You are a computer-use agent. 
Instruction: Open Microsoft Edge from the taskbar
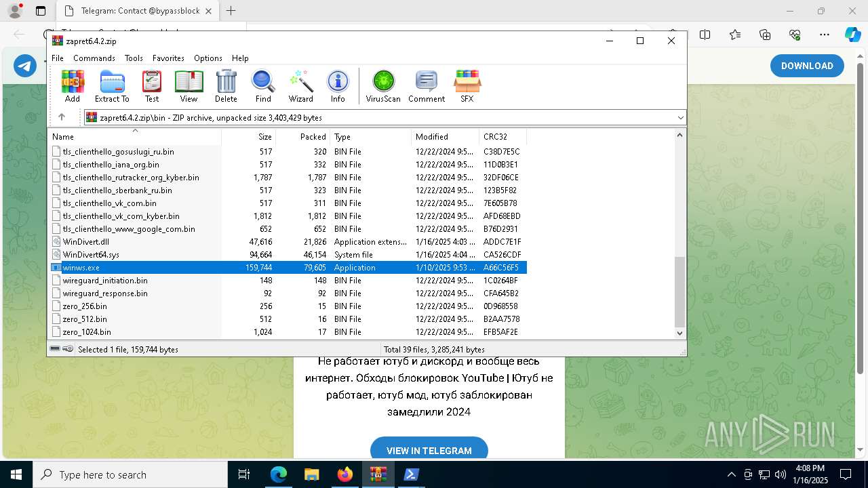click(x=279, y=474)
